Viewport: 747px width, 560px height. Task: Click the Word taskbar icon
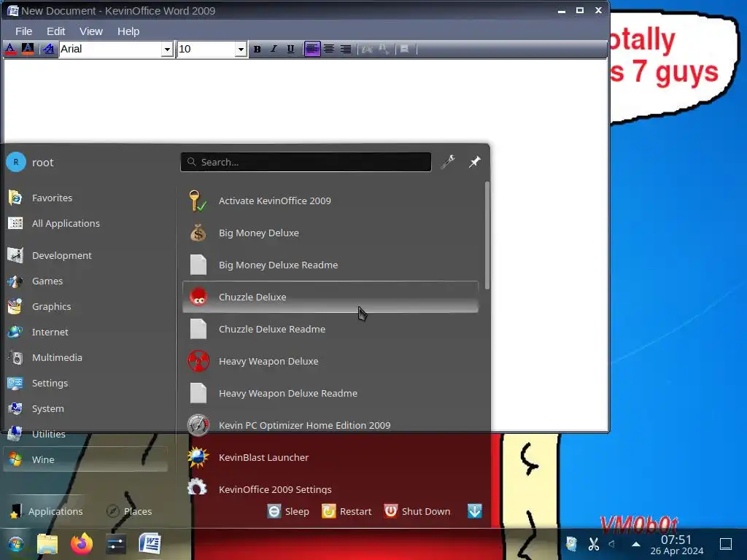tap(150, 543)
